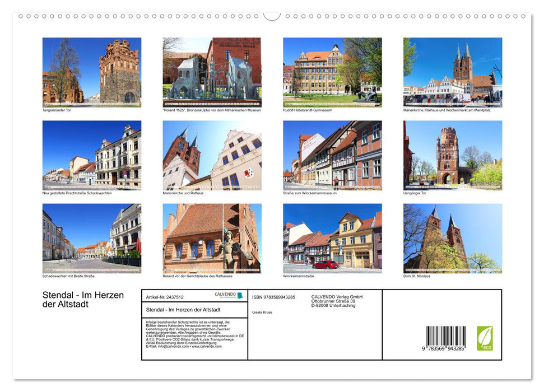The height and width of the screenshot is (392, 544).
Task: Click caption about Roland 1525 Bronzeskulptur
Action: 212,110
